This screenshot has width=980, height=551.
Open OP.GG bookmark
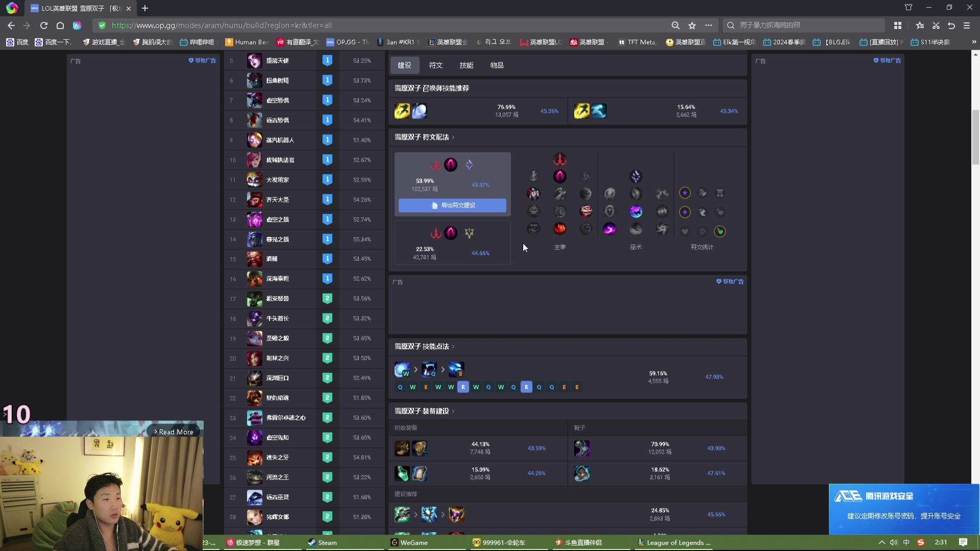(347, 42)
